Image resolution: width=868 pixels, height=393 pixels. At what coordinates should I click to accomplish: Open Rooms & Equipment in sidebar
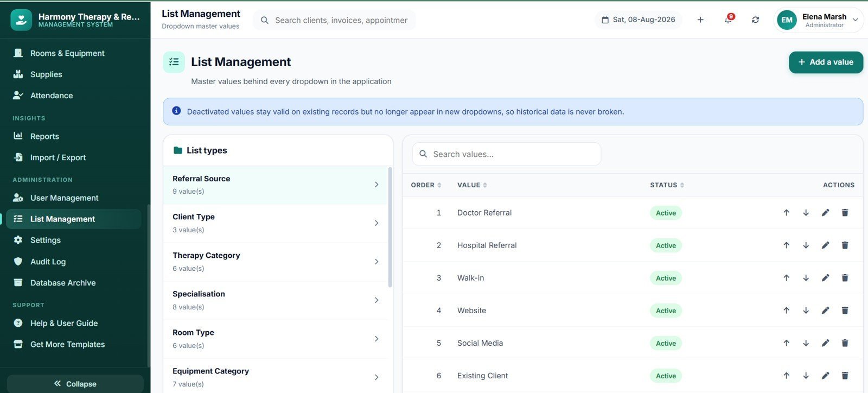[74, 53]
